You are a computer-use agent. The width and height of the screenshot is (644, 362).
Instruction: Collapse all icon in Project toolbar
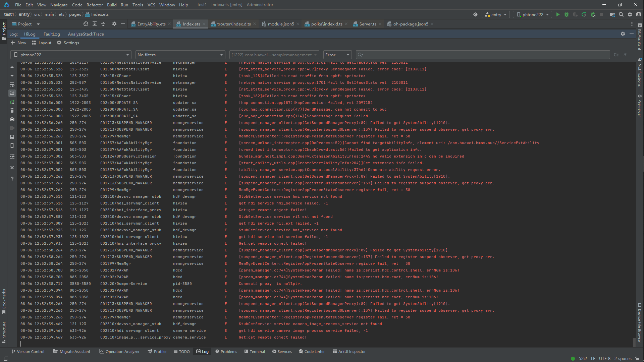103,24
